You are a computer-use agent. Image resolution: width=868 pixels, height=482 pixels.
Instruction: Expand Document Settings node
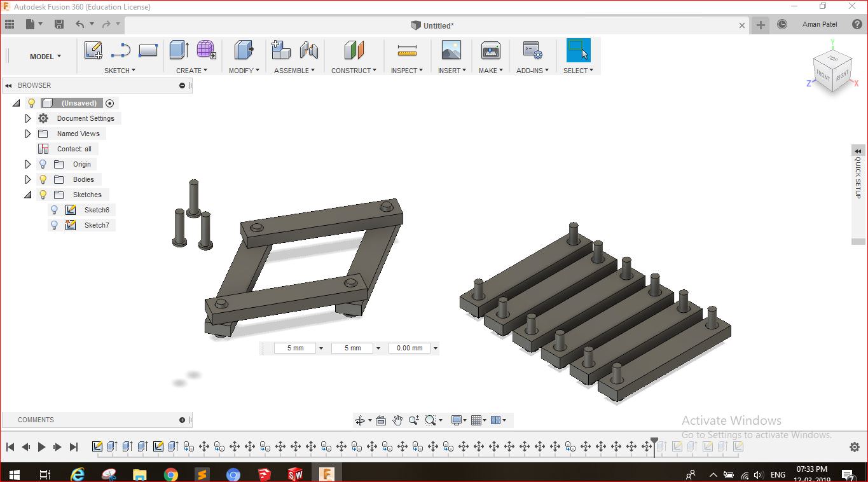tap(27, 118)
